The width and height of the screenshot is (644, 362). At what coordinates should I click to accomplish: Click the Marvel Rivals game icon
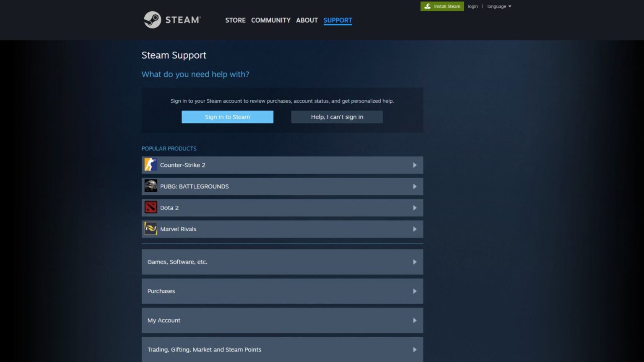(151, 229)
